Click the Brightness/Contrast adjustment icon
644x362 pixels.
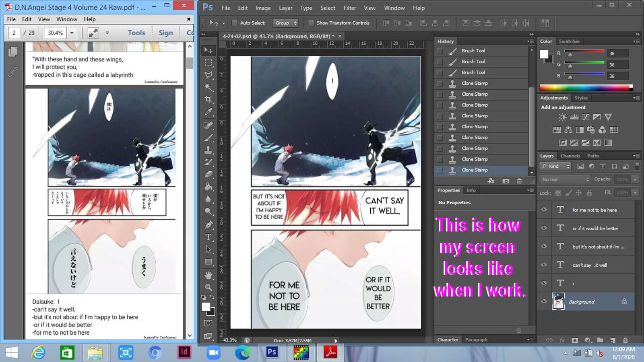[x=562, y=117]
